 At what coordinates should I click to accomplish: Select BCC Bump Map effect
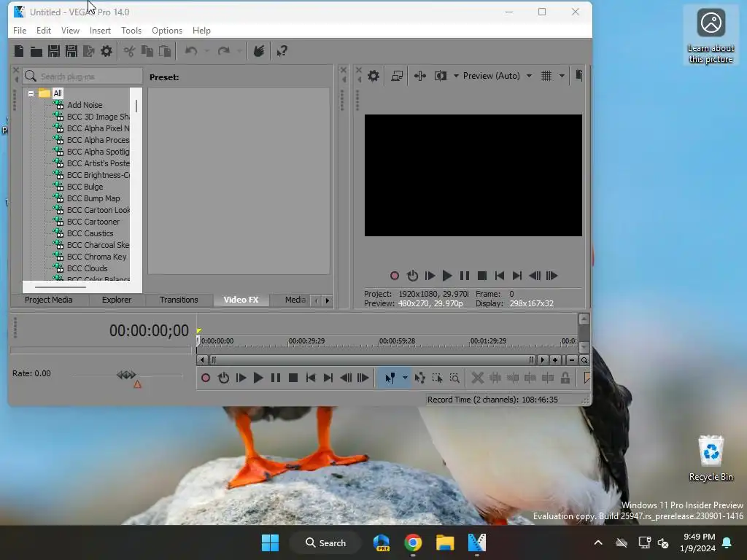(93, 198)
